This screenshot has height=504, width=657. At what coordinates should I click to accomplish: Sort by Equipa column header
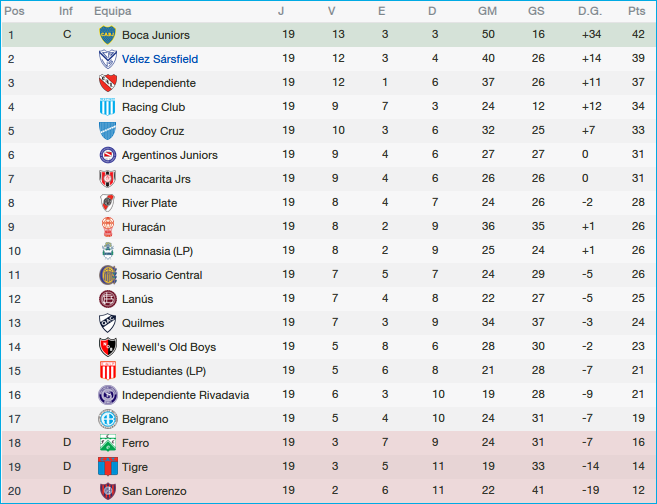(x=113, y=11)
